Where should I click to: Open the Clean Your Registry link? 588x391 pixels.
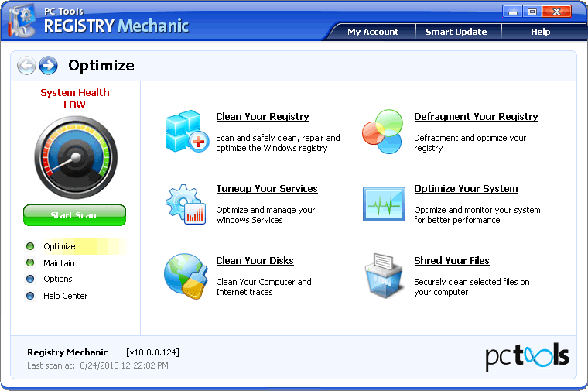(x=262, y=117)
